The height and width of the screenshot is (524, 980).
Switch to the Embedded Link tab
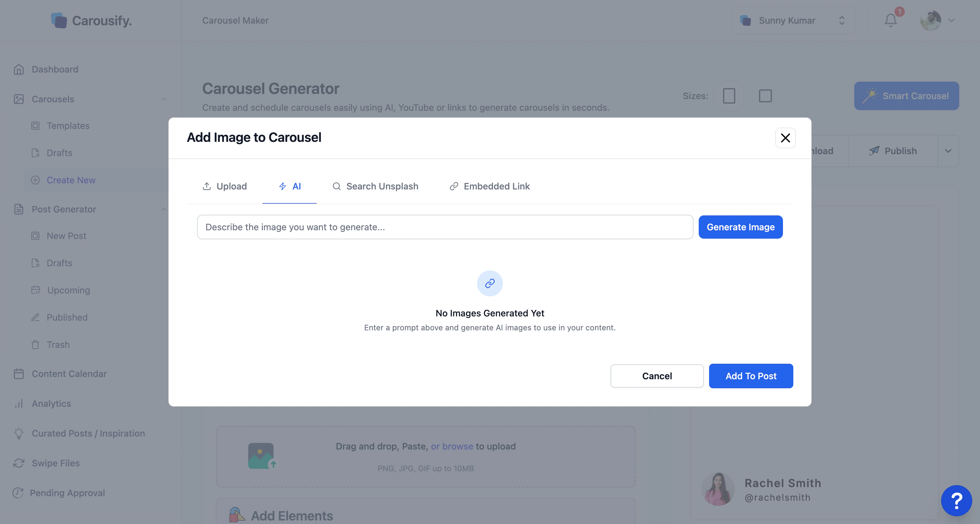pos(490,186)
